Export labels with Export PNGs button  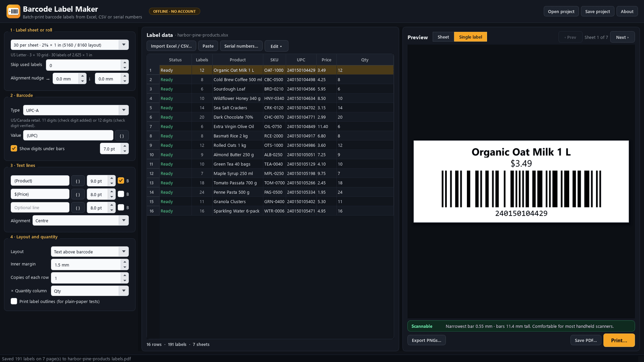427,340
